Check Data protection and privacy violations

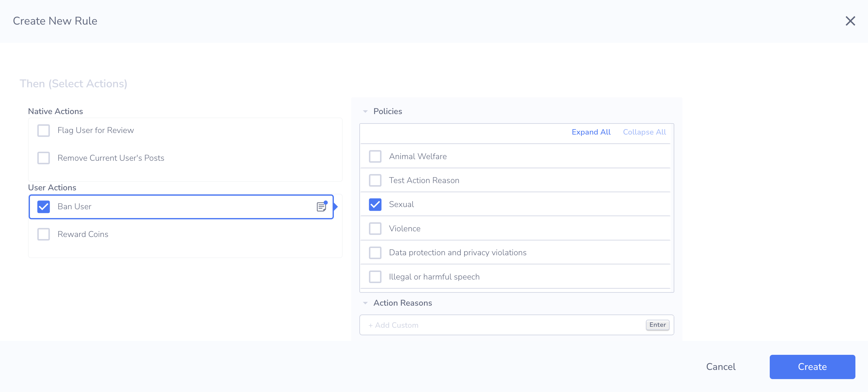point(375,253)
